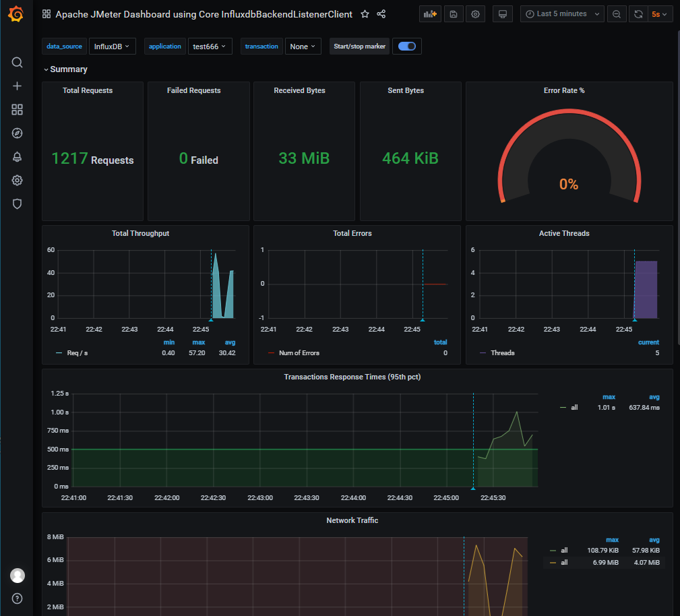Click the 0% error rate gauge value

point(569,185)
